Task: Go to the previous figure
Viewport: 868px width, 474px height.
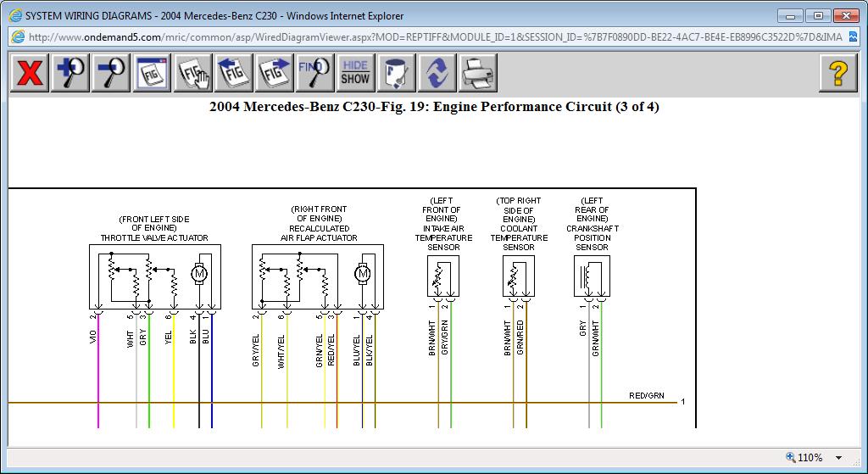Action: [x=234, y=74]
